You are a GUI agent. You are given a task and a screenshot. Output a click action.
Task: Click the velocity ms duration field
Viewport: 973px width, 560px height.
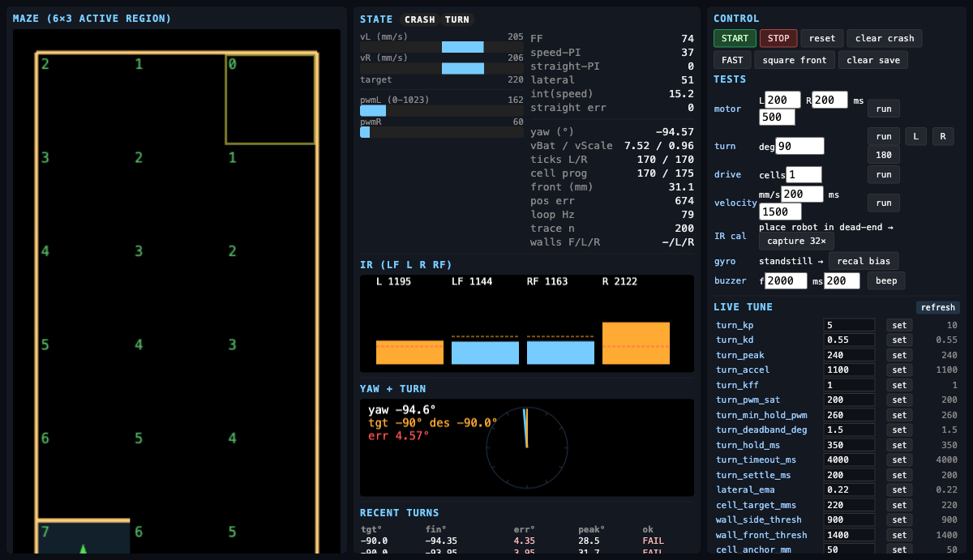click(780, 212)
